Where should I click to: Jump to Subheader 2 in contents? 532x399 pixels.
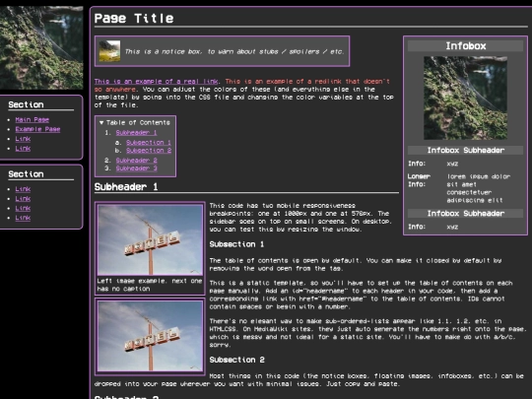tap(136, 161)
